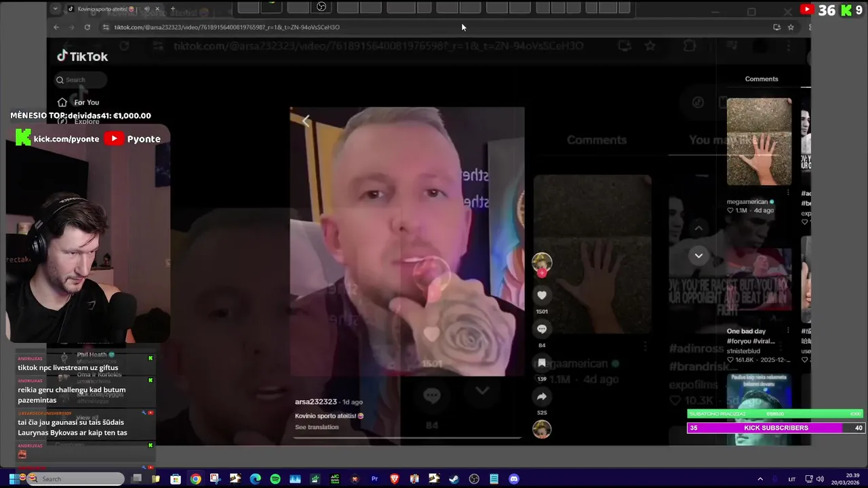Open Google Chrome from the taskbar
This screenshot has width=868, height=488.
coord(195,479)
